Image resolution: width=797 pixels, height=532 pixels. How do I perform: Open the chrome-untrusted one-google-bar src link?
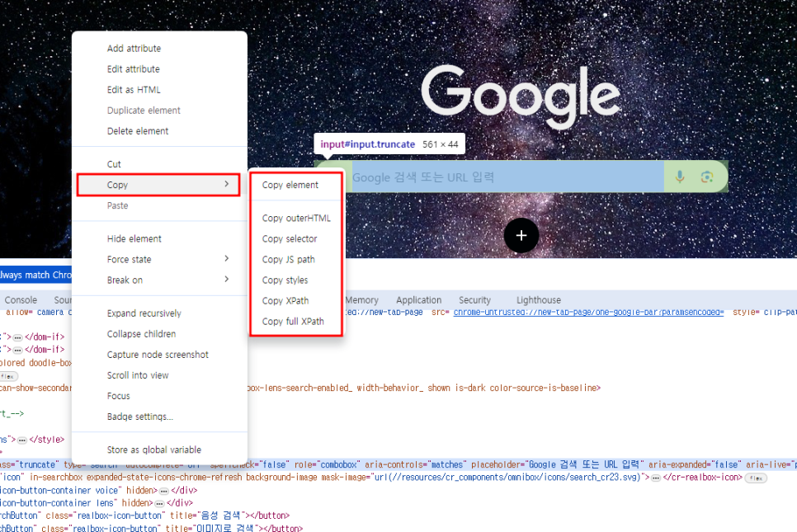point(588,312)
